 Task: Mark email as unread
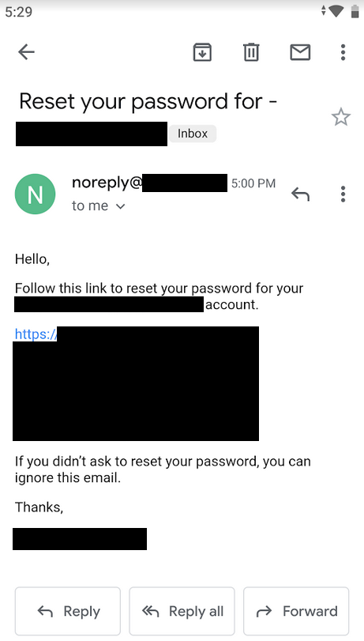300,52
